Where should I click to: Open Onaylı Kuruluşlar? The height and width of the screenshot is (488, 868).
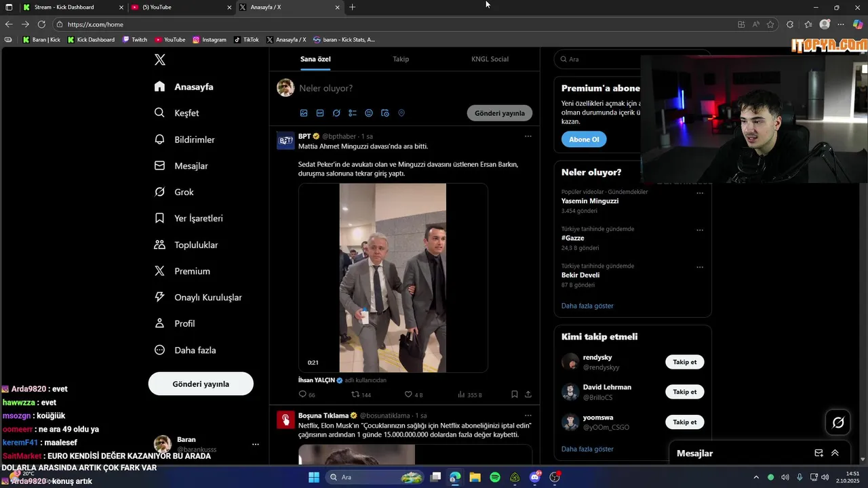[x=198, y=298]
